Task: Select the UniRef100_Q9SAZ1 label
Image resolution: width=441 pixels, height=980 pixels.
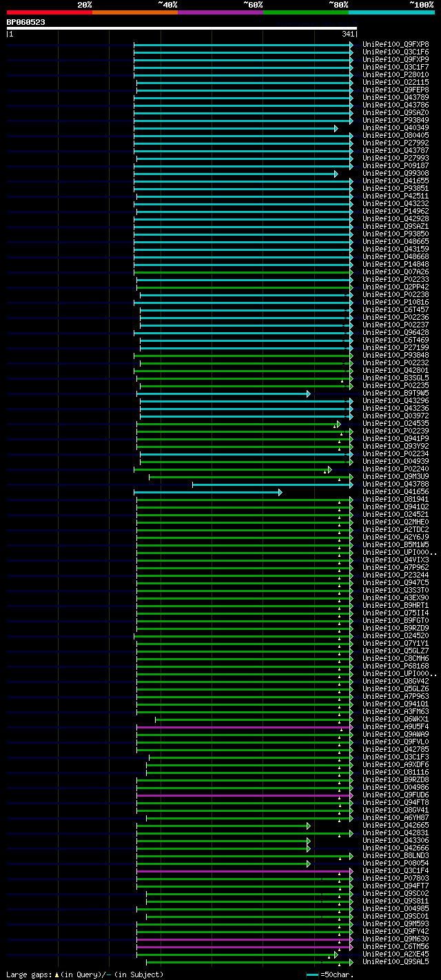Action: click(396, 227)
